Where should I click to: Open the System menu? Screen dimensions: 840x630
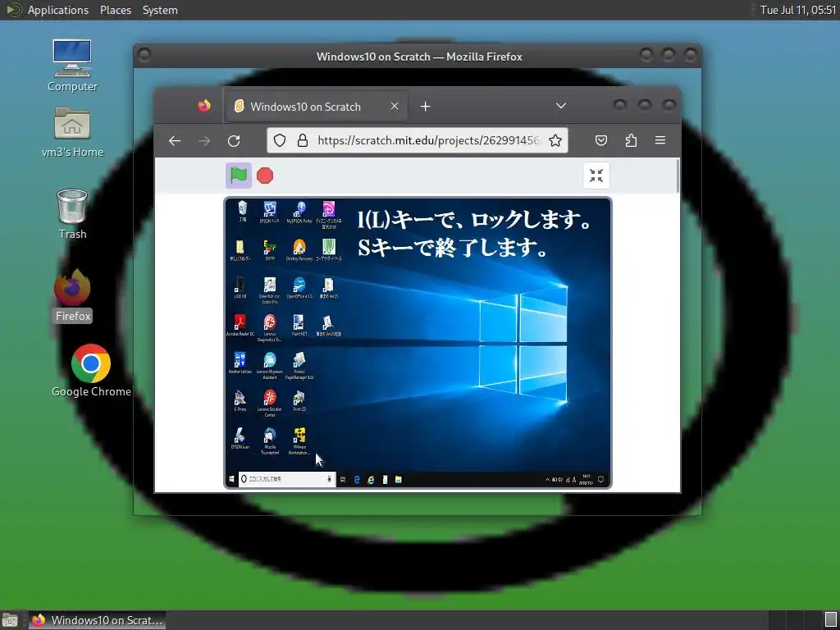pyautogui.click(x=160, y=10)
